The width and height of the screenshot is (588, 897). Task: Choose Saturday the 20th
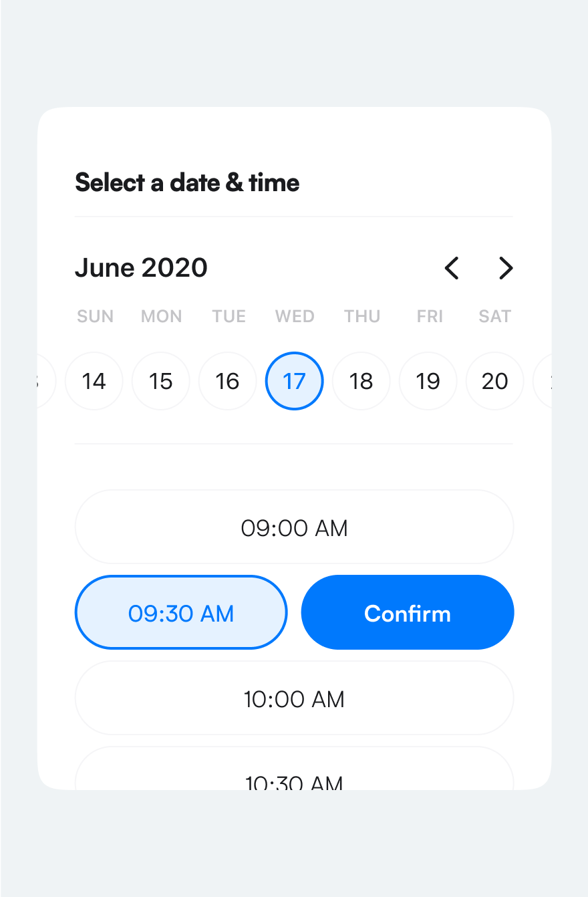(x=494, y=381)
